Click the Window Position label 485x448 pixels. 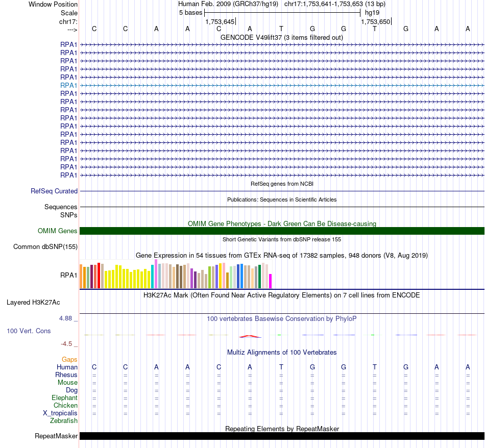click(x=53, y=4)
